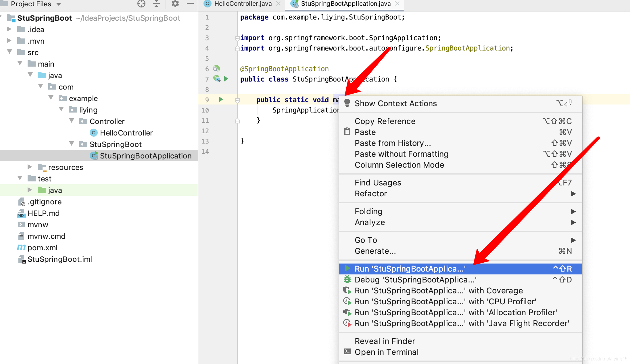Image resolution: width=630 pixels, height=364 pixels.
Task: Click the Spring gutter icon on line 7
Action: click(x=217, y=78)
